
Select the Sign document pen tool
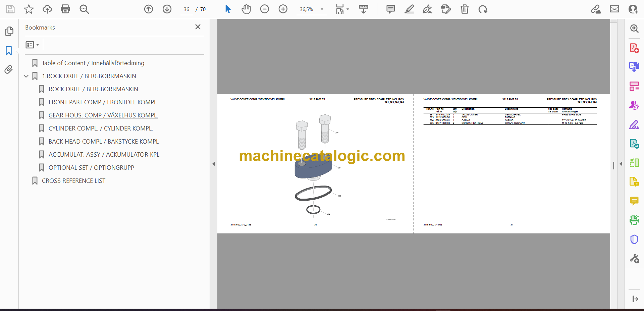(x=428, y=9)
